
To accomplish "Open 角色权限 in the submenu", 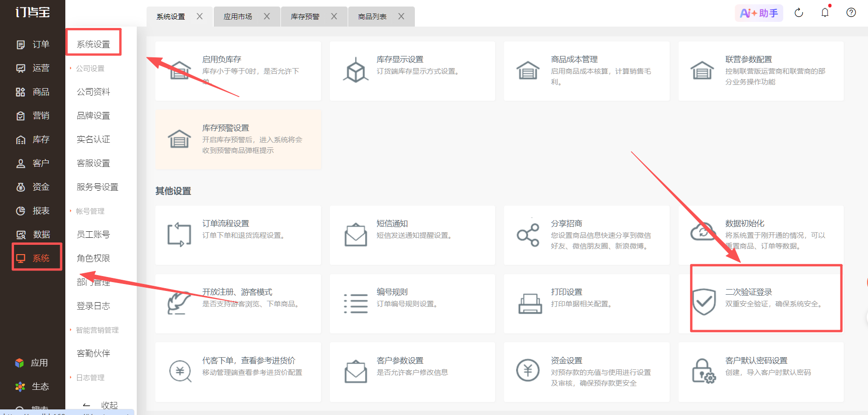I will point(93,258).
